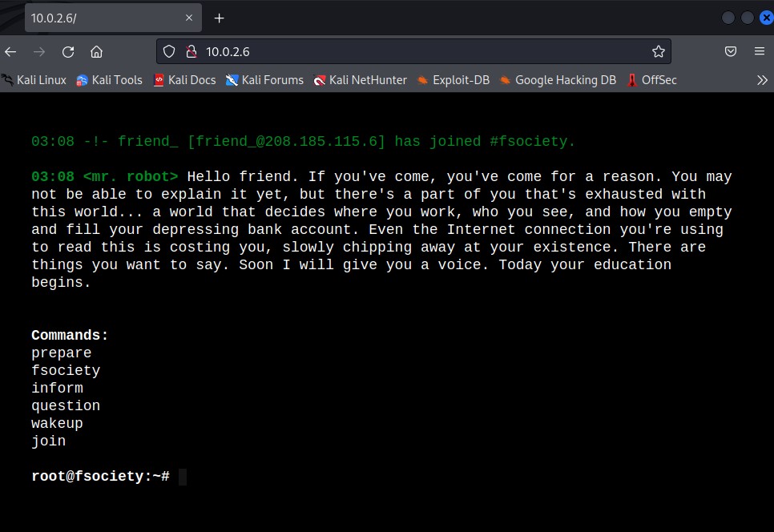
Task: Show more bookmarks via double chevron
Action: pyautogui.click(x=762, y=80)
